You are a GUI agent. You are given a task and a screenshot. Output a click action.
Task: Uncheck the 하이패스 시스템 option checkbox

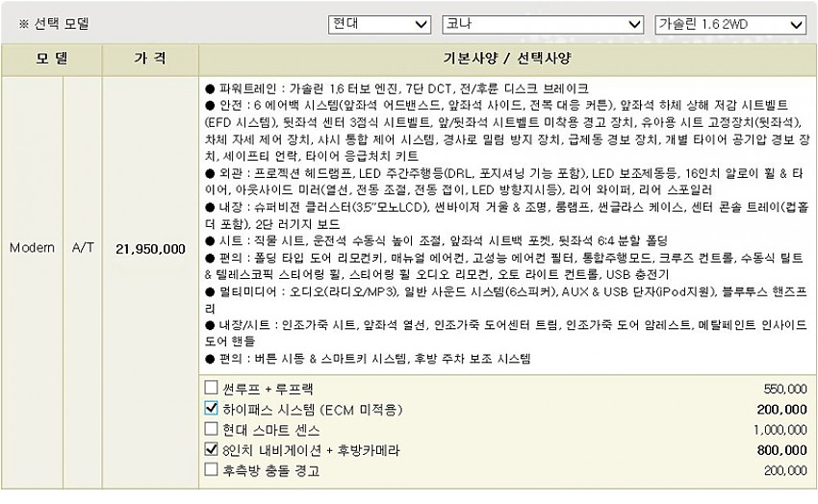pyautogui.click(x=212, y=408)
